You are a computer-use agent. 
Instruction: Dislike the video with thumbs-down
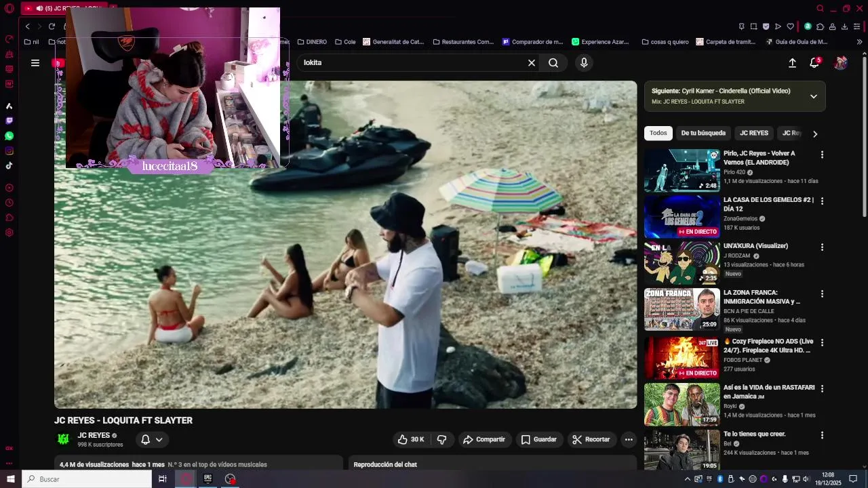coord(442,440)
